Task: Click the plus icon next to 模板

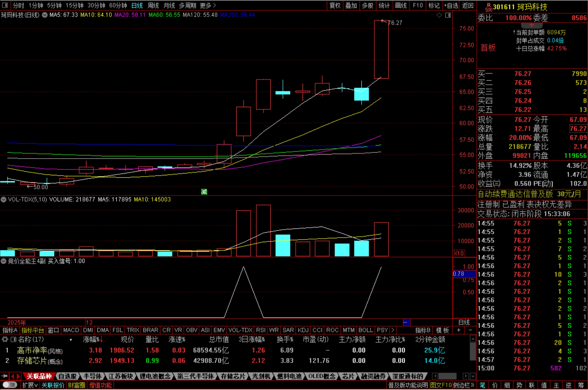Action: point(459,330)
